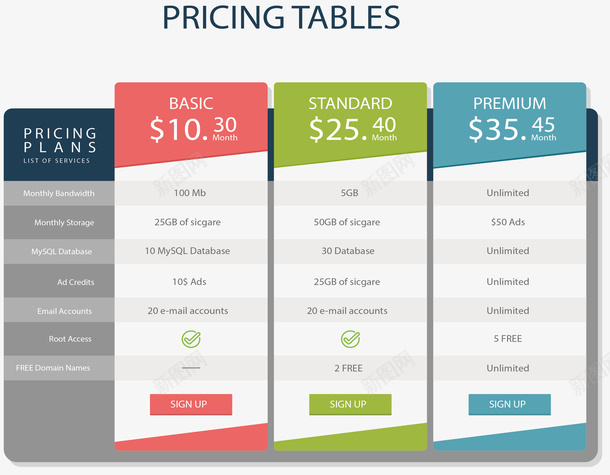Select the PREMIUM plan header

click(x=510, y=103)
